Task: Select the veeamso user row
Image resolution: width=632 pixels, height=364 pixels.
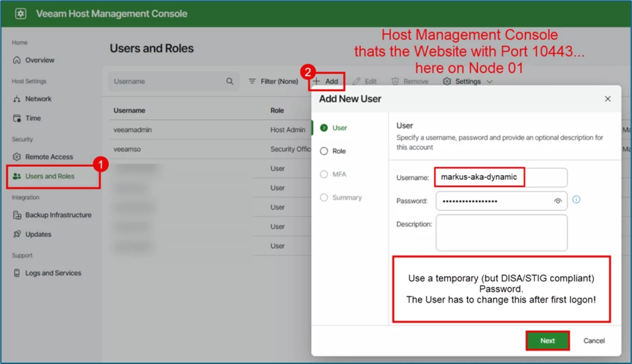Action: (210, 149)
